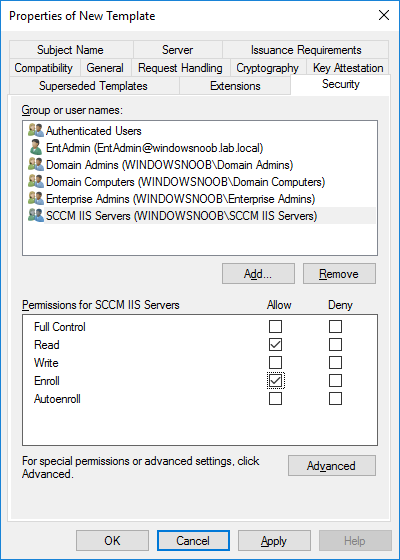Go to the Issuance Requirements tab
Viewport: 400px width, 560px height.
pos(306,49)
